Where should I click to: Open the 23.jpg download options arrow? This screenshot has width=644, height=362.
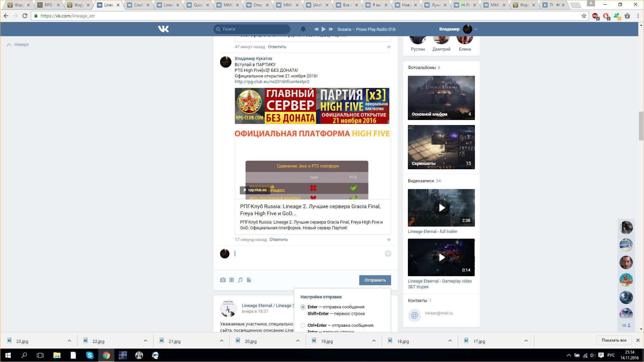[x=69, y=341]
